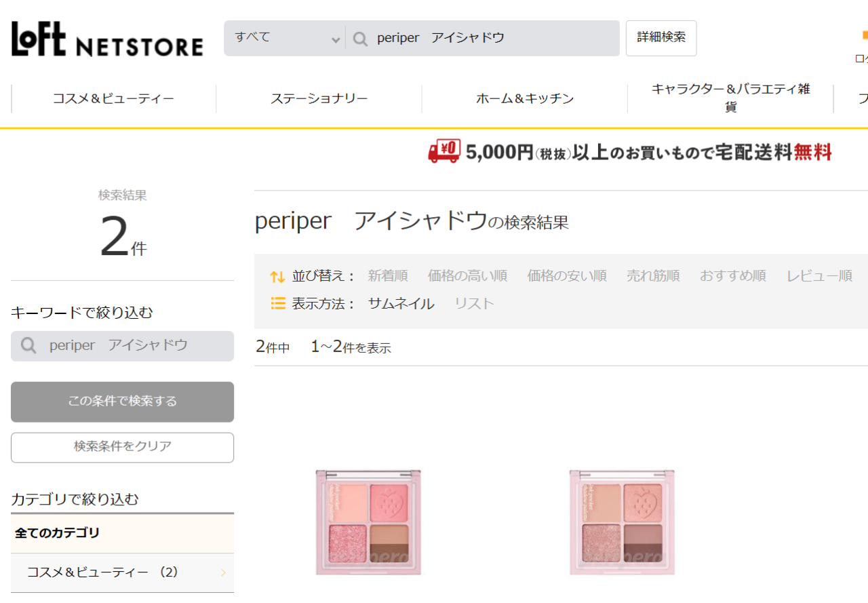Sort results by おすすめ順
This screenshot has height=603, width=868.
(x=733, y=276)
